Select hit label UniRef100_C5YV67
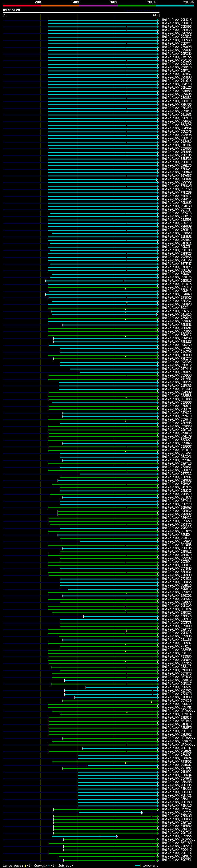Screen dimensions: 197x868 [176, 809]
